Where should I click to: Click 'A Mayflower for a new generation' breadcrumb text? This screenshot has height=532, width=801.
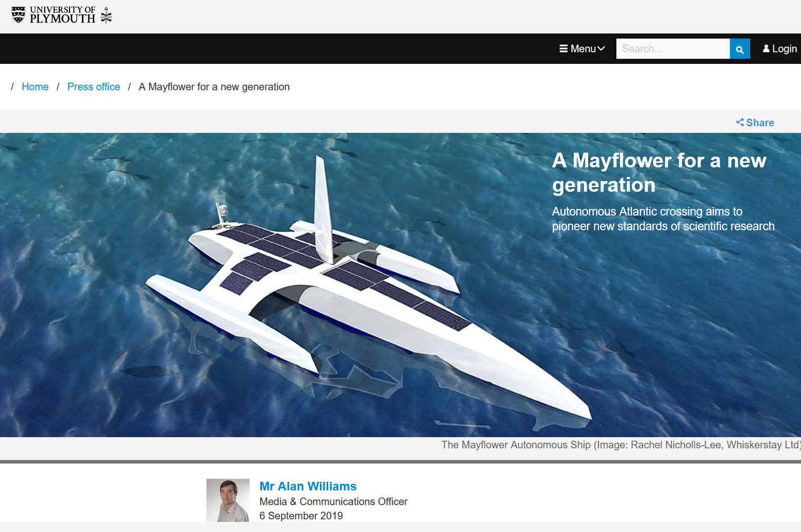tap(214, 87)
